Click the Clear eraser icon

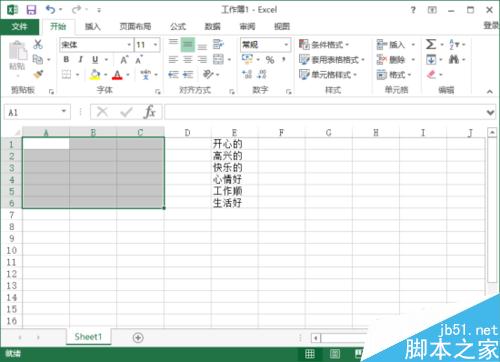pyautogui.click(x=431, y=74)
